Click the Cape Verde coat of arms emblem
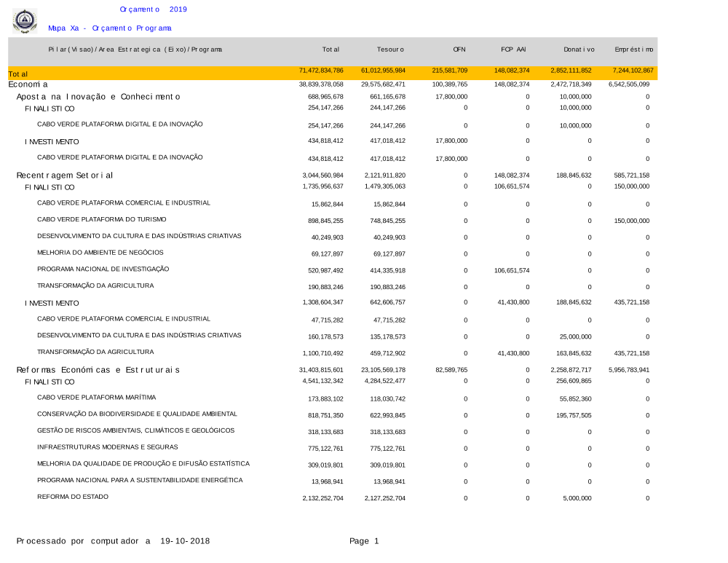Screen dimensions: 728x563 (x=24, y=20)
